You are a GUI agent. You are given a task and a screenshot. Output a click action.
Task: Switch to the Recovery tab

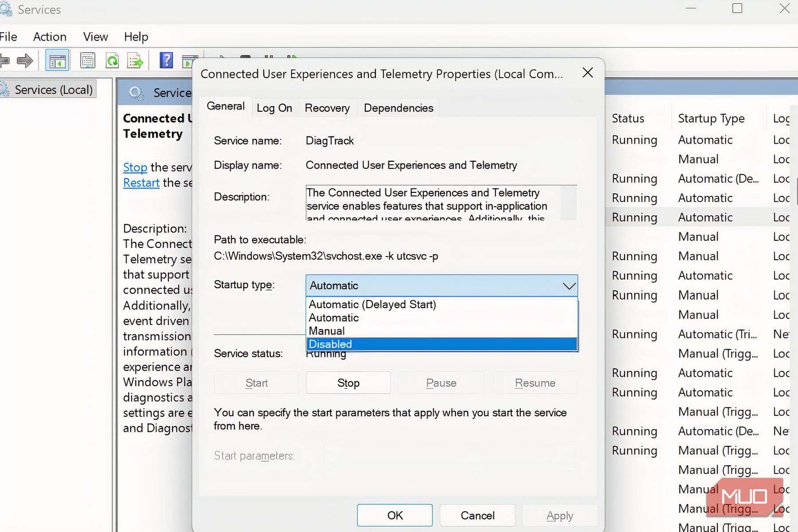327,108
